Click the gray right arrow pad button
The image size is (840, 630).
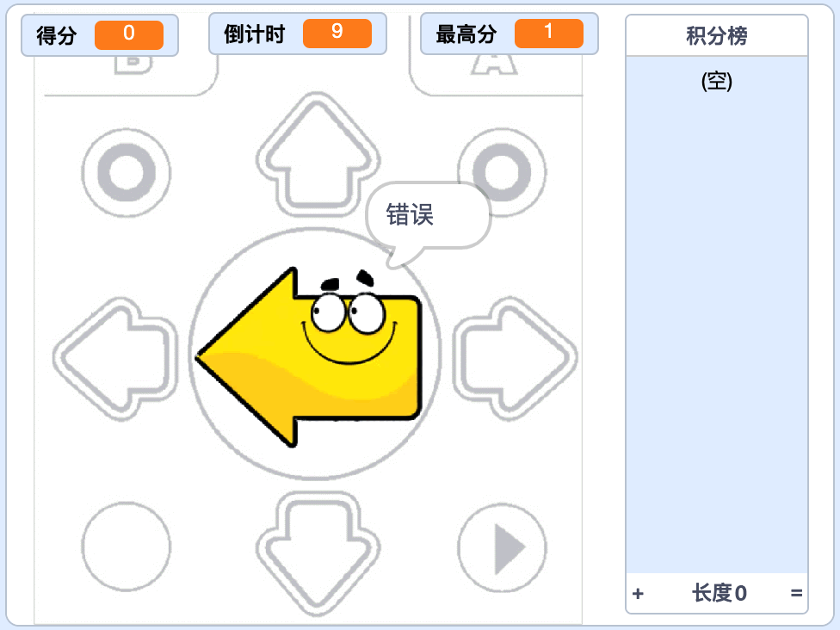tap(516, 358)
